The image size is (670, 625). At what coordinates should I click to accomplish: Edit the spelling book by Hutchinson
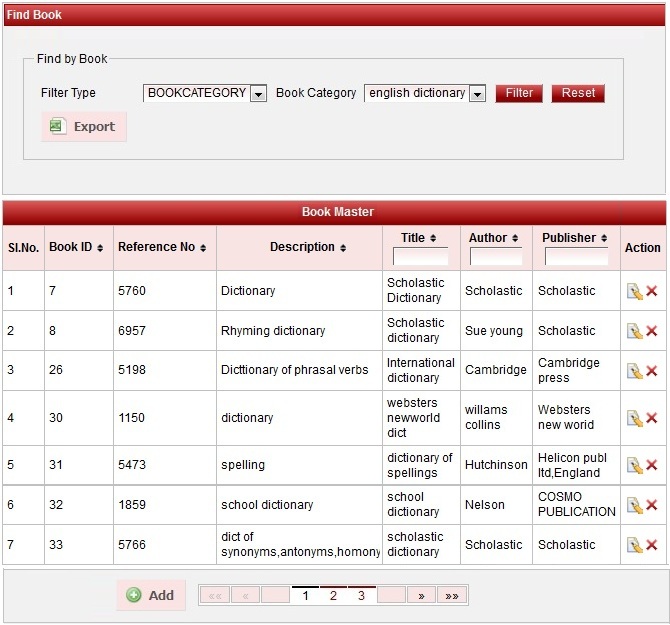[x=634, y=465]
